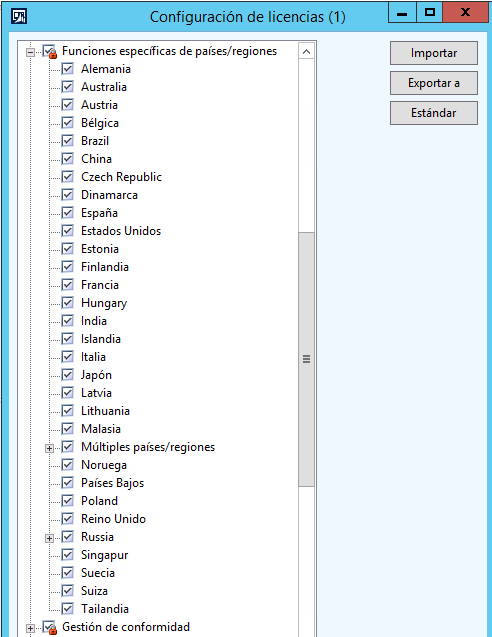The image size is (492, 637).
Task: Toggle the locked Gestión de conformidad checkbox
Action: [50, 628]
